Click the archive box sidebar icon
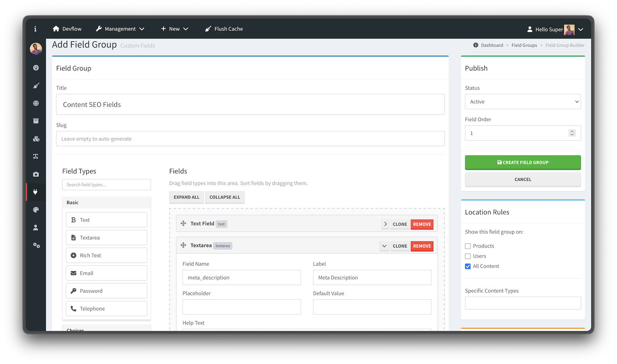This screenshot has height=364, width=617. (x=36, y=121)
